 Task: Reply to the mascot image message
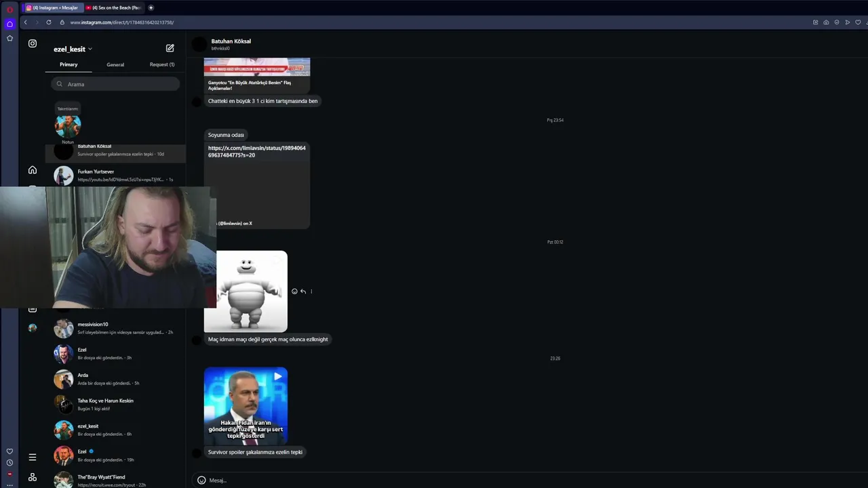303,291
